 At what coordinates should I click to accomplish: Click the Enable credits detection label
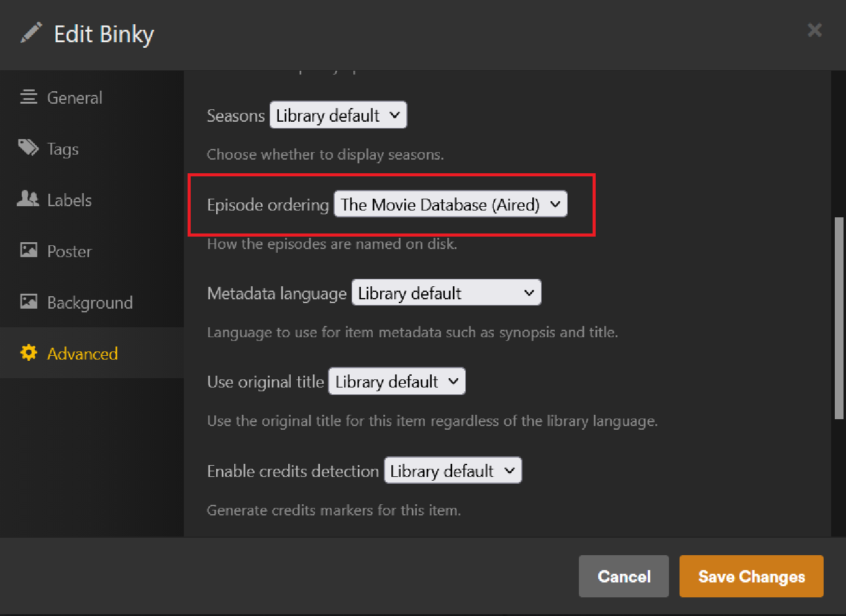click(293, 471)
